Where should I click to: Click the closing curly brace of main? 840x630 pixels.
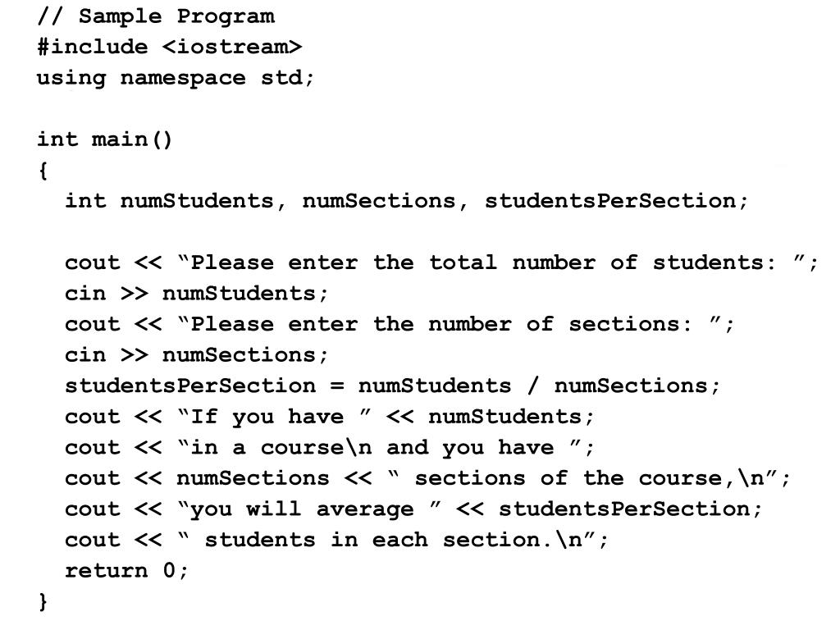pyautogui.click(x=43, y=601)
